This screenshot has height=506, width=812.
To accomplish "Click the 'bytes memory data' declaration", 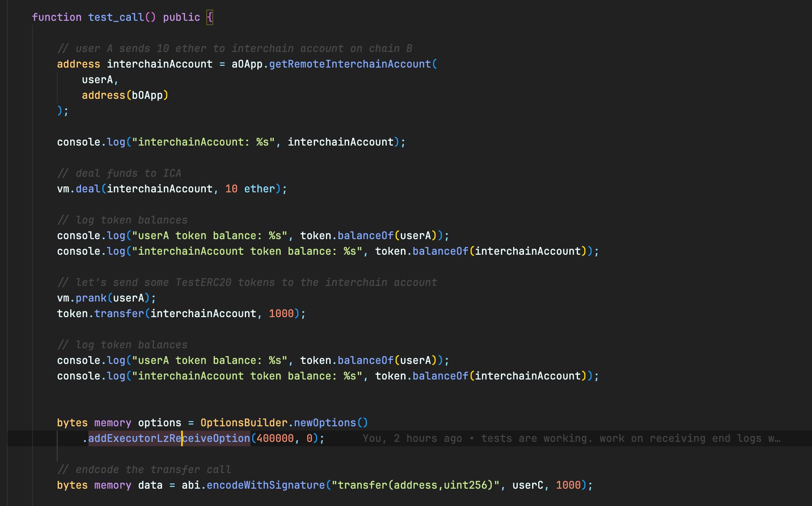I will click(110, 485).
